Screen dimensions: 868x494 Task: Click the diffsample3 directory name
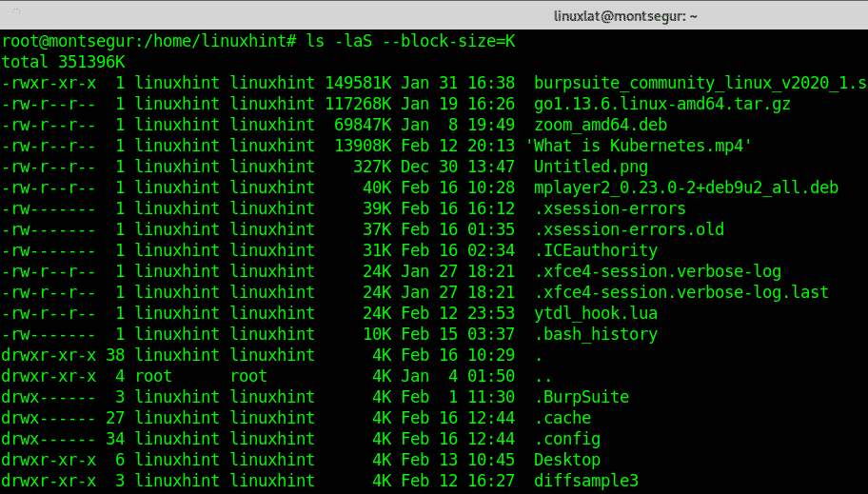[586, 481]
